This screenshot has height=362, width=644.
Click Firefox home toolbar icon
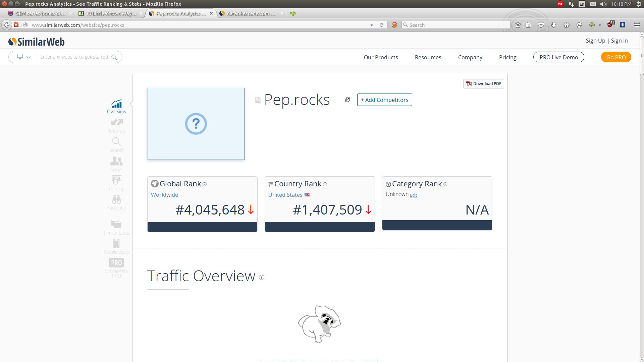pos(567,25)
